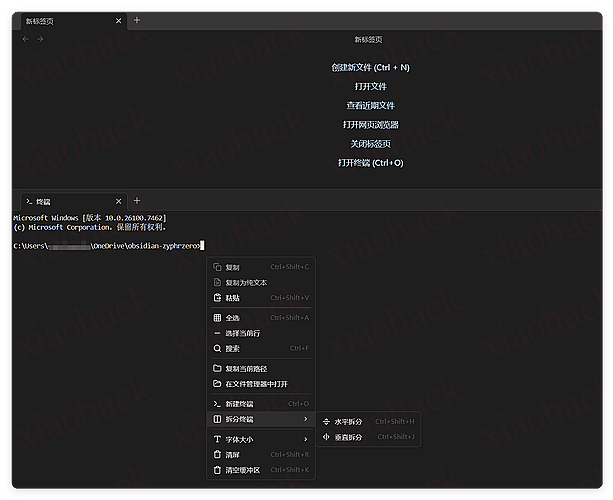Viewport: 613px width, 500px height.
Task: Click the Ctrl+Shift+K shortcut label
Action: [290, 470]
